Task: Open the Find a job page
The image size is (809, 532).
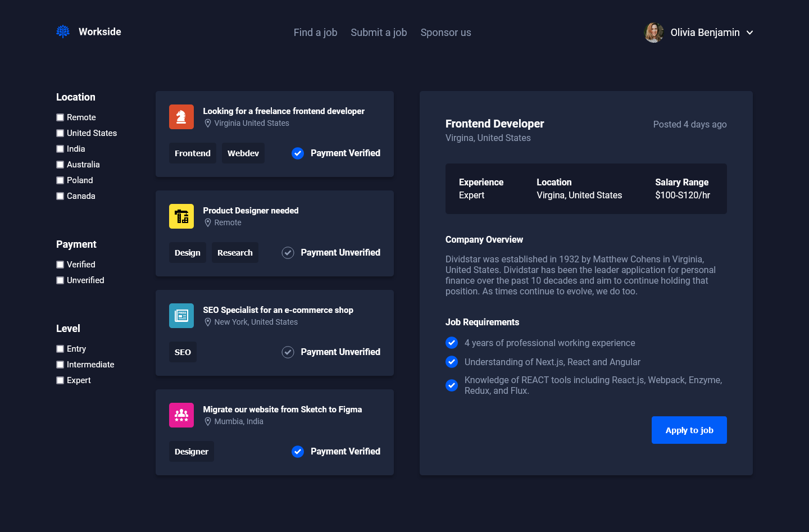Action: [x=315, y=32]
